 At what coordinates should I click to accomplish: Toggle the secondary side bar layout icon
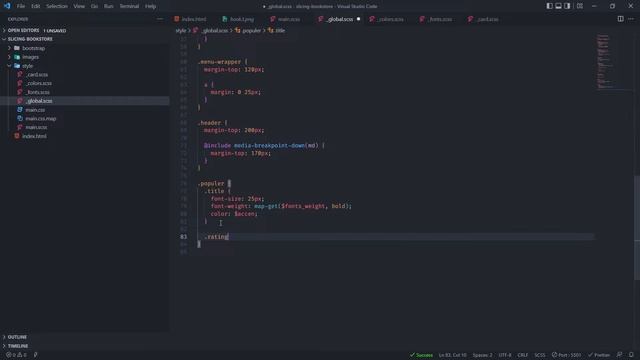pos(567,6)
